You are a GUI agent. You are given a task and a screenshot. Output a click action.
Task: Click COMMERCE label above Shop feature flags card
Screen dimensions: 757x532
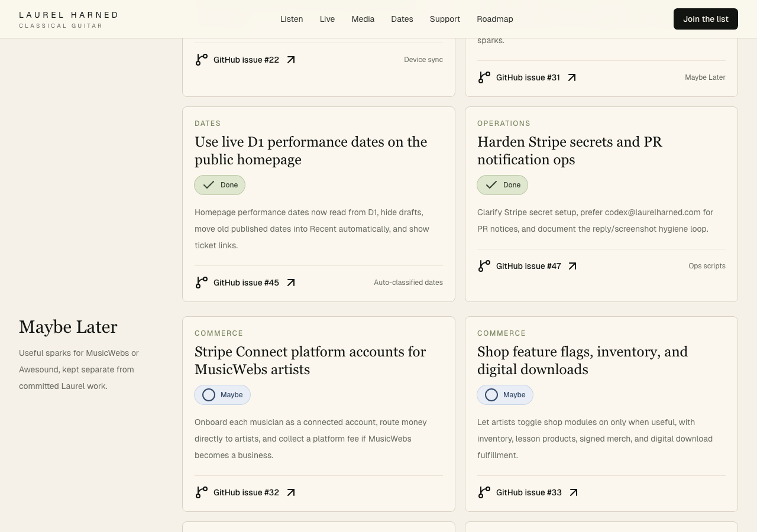[x=502, y=333]
